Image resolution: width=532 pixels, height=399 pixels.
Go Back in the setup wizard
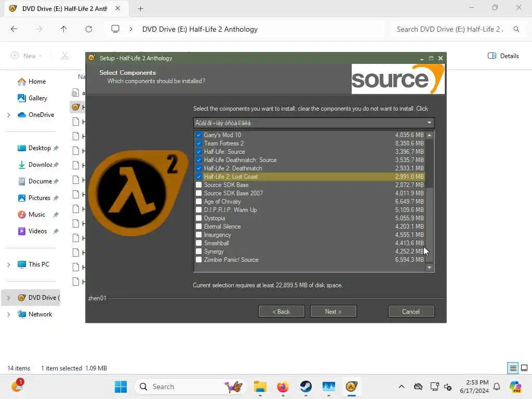(x=281, y=312)
